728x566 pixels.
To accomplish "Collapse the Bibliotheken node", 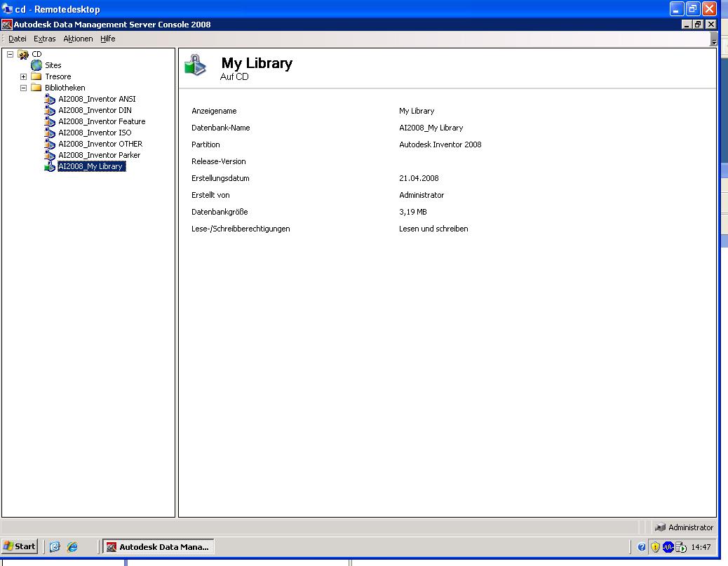I will (x=24, y=88).
